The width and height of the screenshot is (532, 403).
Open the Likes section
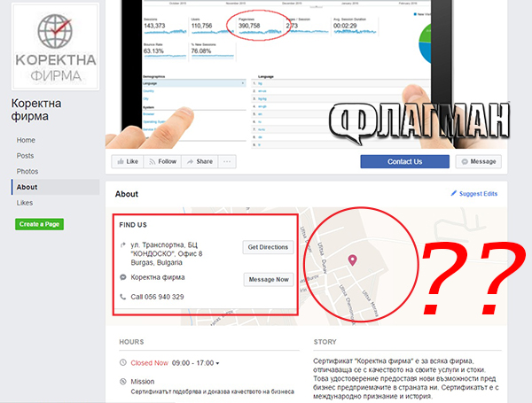[25, 203]
